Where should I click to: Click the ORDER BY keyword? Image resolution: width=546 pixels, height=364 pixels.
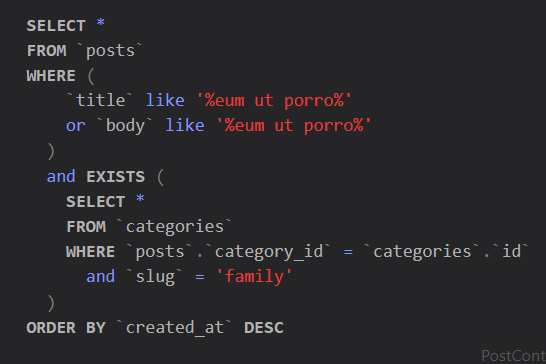66,328
